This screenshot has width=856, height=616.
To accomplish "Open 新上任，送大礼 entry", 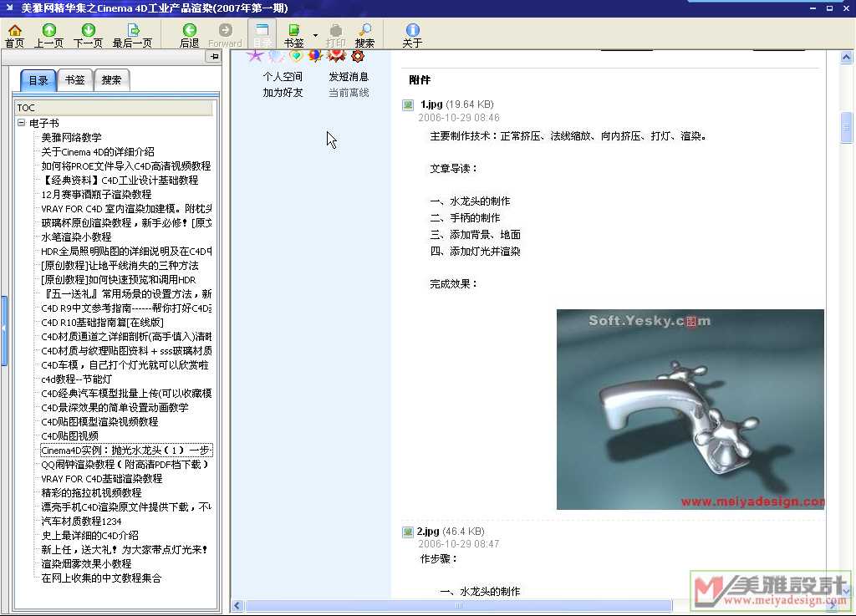I will click(x=125, y=549).
